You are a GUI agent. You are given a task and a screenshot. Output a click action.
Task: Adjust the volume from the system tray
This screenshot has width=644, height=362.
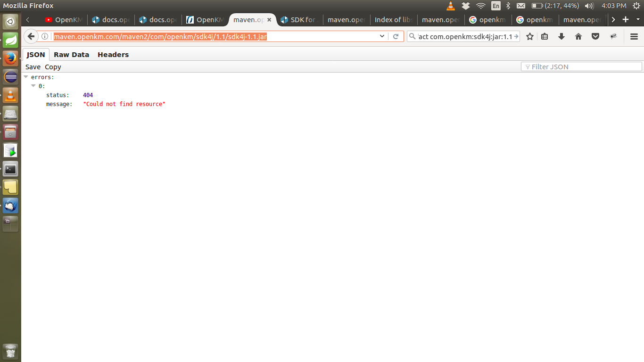[x=588, y=6]
